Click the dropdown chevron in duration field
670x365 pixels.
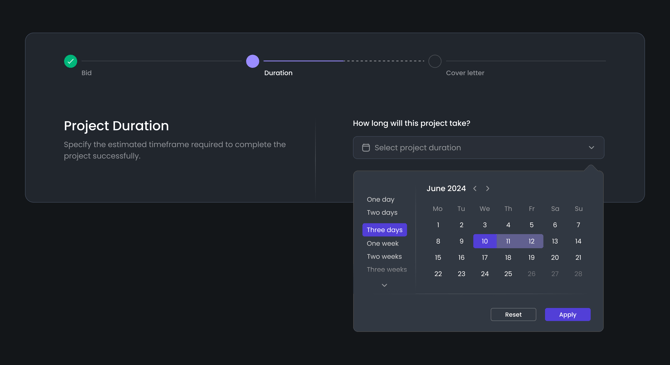[591, 147]
